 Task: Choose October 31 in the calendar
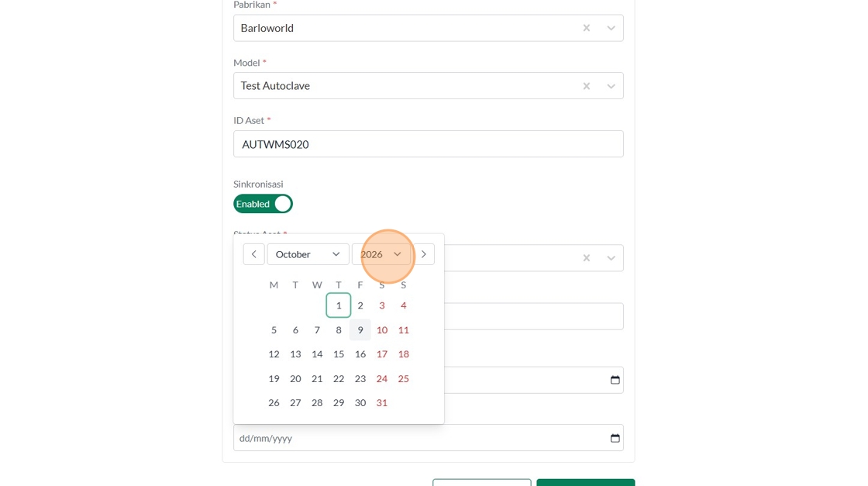[382, 403]
